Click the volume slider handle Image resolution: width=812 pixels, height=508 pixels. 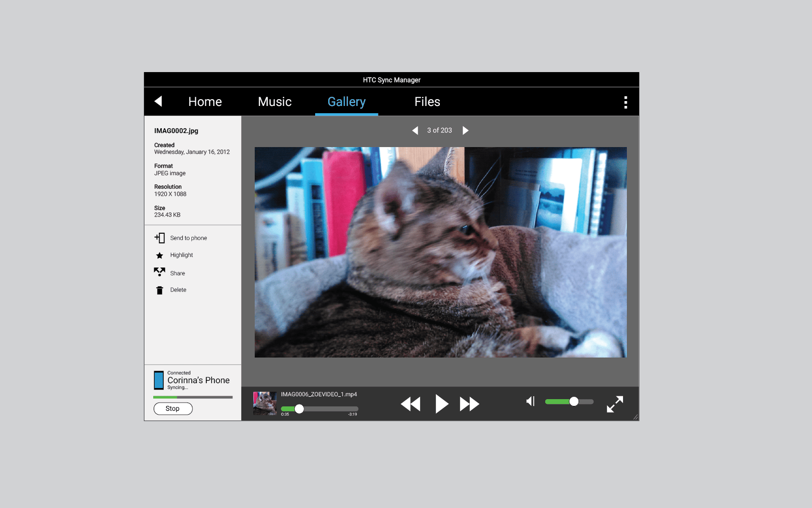click(x=574, y=402)
